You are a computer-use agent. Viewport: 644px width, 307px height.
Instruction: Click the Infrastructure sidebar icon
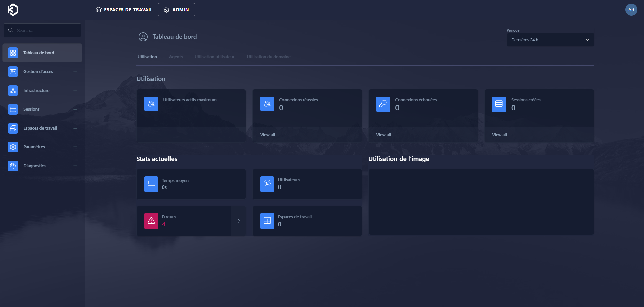(x=13, y=91)
